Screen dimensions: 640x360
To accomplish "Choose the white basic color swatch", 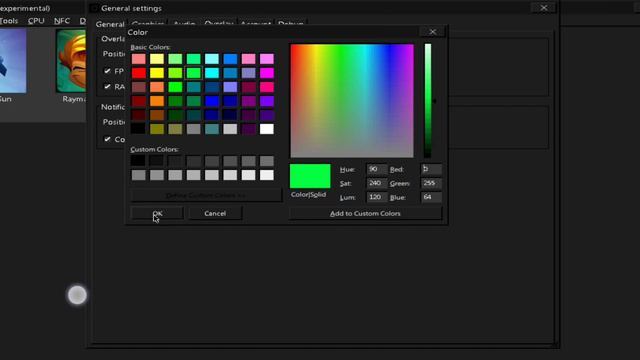I will pyautogui.click(x=267, y=129).
